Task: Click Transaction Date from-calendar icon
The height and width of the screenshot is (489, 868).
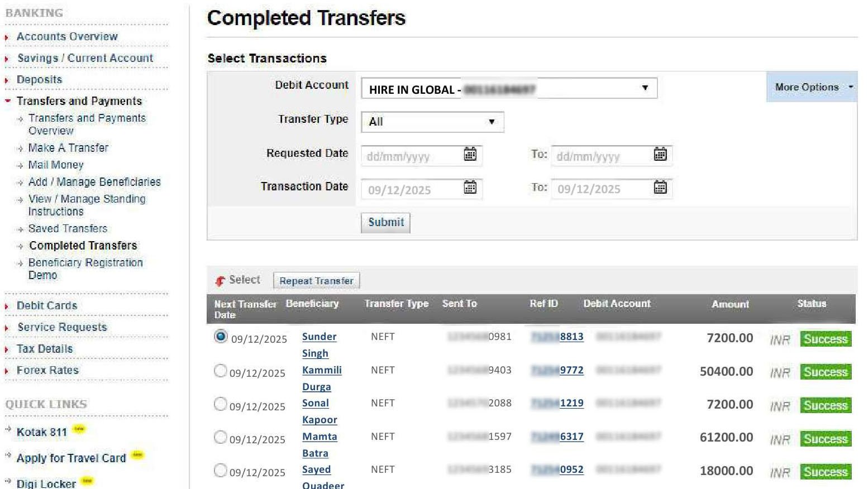Action: click(x=470, y=188)
